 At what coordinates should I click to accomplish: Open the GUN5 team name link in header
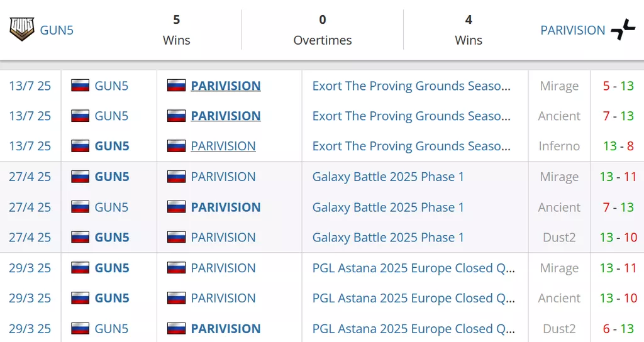pyautogui.click(x=57, y=30)
